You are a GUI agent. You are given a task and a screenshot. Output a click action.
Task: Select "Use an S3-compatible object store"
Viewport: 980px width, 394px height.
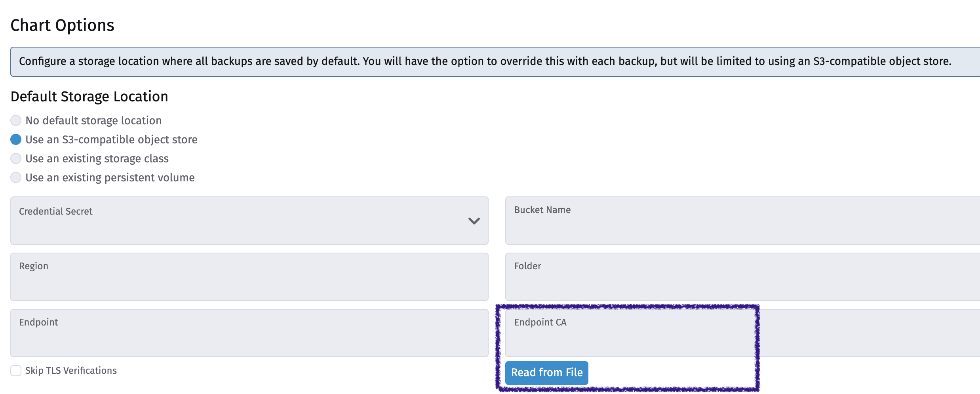[16, 139]
